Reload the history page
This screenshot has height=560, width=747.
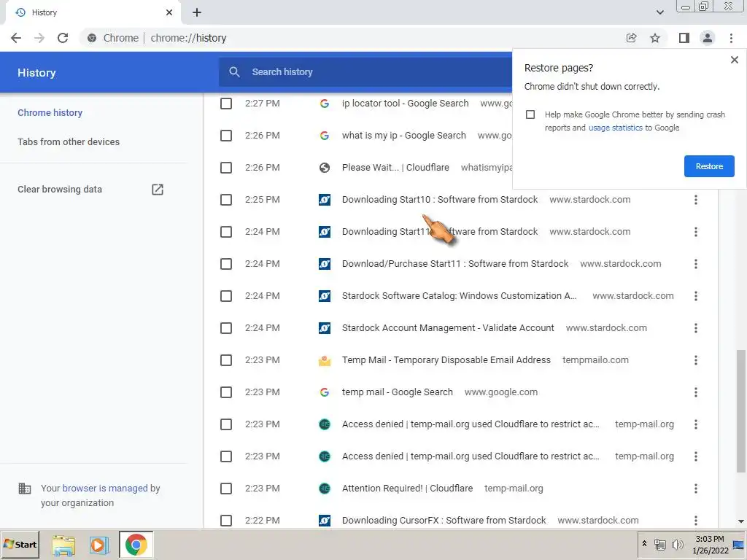(x=63, y=38)
